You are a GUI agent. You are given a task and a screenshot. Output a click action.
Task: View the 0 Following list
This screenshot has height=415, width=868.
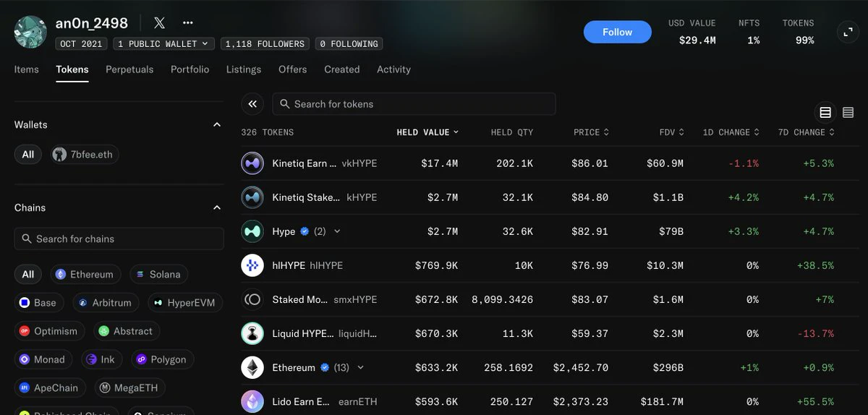click(x=349, y=44)
